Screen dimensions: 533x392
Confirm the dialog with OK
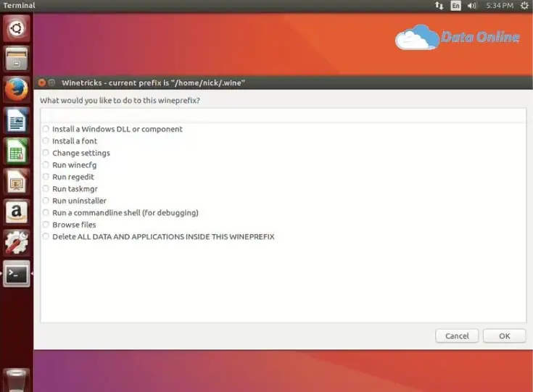point(505,336)
